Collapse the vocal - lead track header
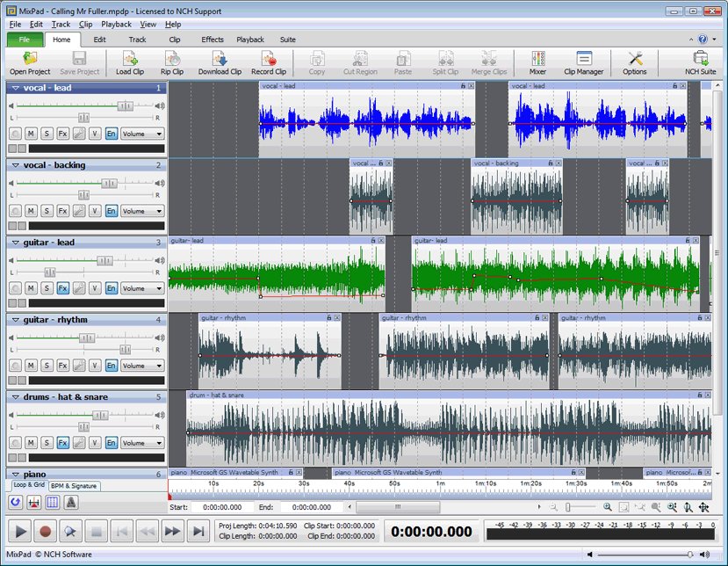This screenshot has width=728, height=566. coord(16,88)
